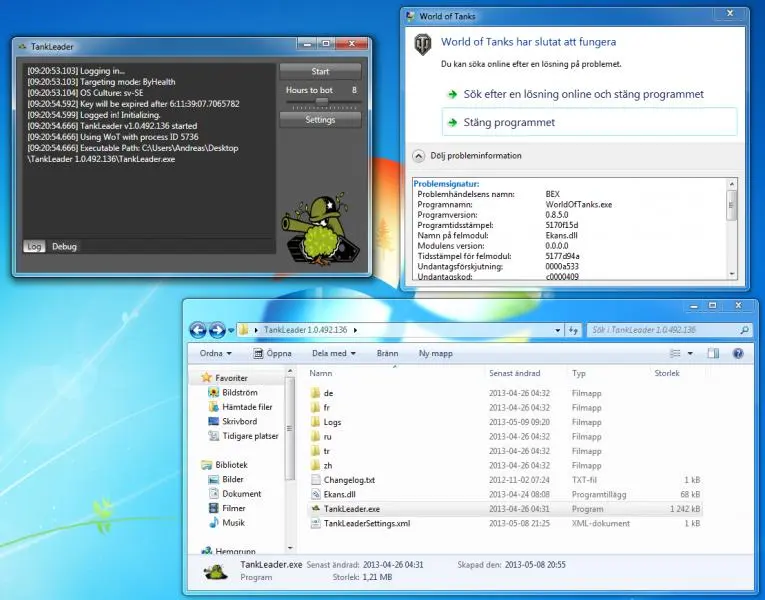Go forward in Explorer window
The image size is (765, 600).
pyautogui.click(x=217, y=330)
